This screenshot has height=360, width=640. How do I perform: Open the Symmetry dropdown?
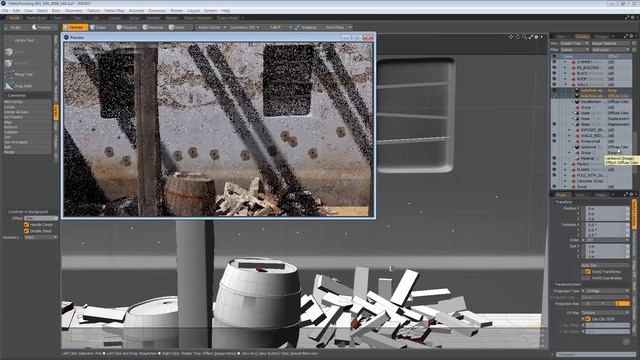point(244,27)
